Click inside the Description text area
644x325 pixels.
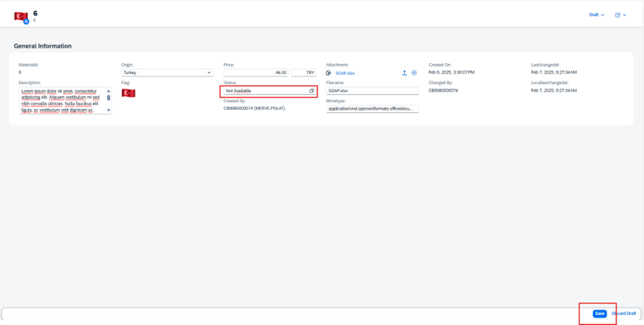point(61,100)
